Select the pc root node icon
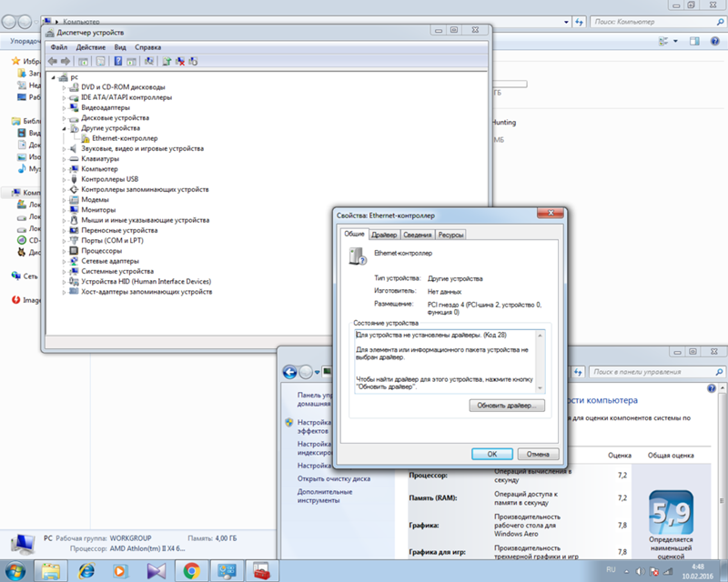 point(63,77)
